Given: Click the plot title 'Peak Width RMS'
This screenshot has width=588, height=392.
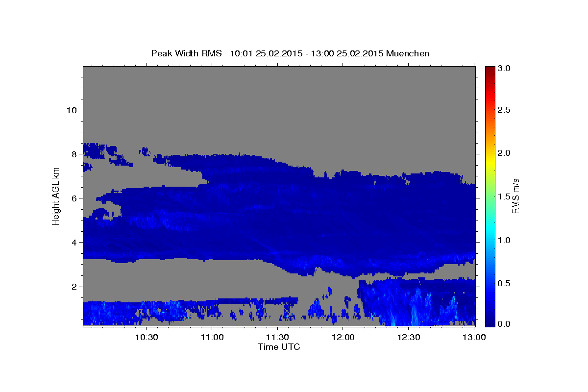Looking at the screenshot, I should click(186, 53).
